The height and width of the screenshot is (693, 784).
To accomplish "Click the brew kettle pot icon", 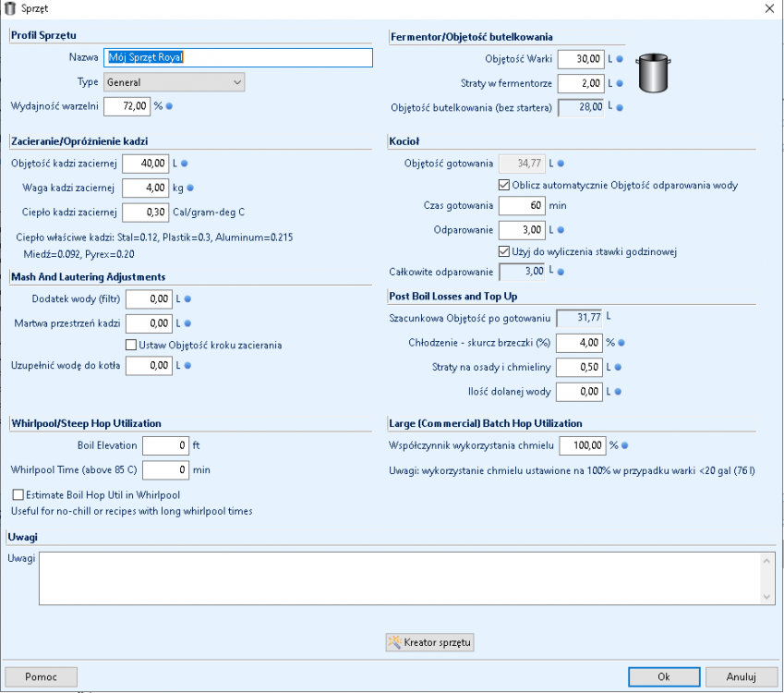I will [x=653, y=74].
